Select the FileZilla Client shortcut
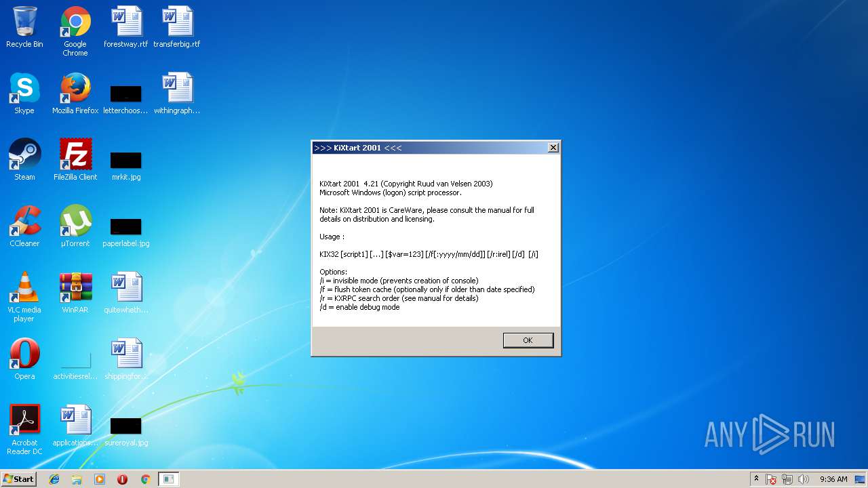 (x=75, y=160)
